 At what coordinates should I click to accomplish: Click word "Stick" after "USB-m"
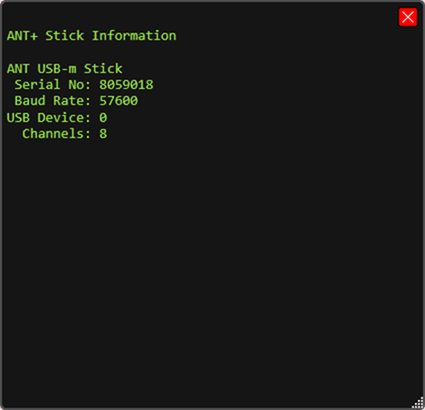click(x=103, y=69)
